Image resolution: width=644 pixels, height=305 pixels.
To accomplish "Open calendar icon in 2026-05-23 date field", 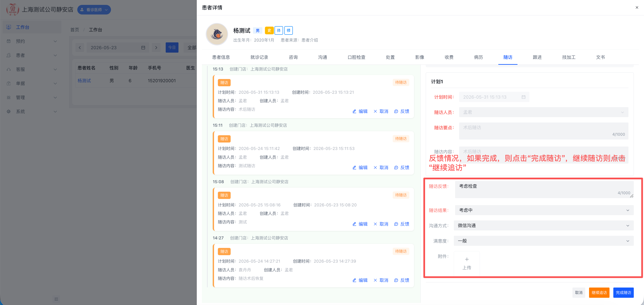I will point(143,47).
